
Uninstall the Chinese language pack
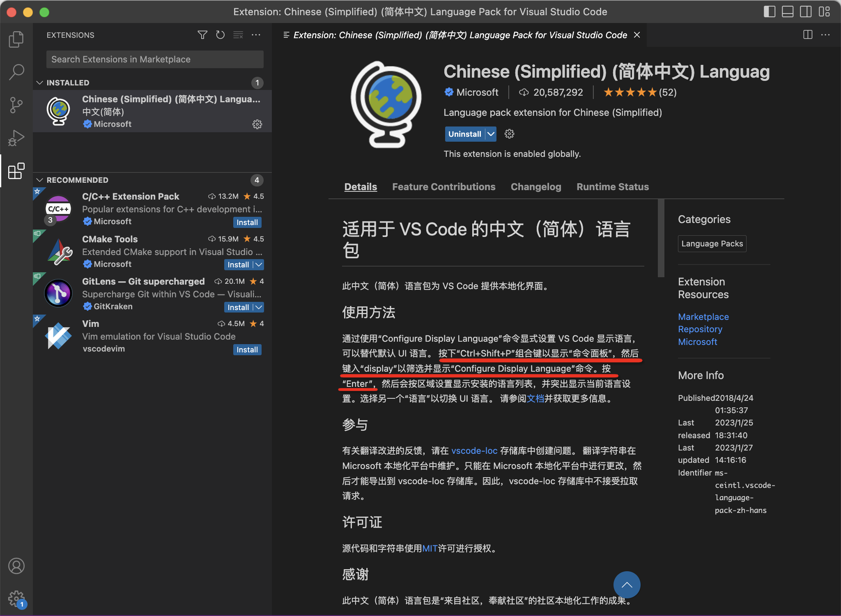click(x=464, y=134)
